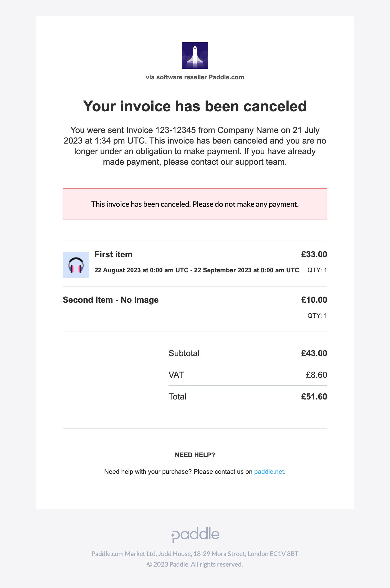Click the via software reseller Paddle.com text

click(195, 77)
